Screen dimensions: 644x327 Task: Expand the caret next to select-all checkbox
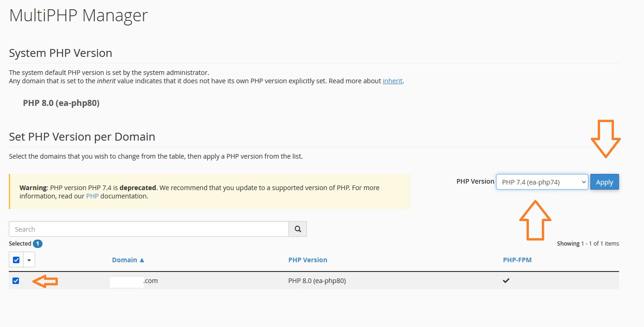[x=29, y=260]
